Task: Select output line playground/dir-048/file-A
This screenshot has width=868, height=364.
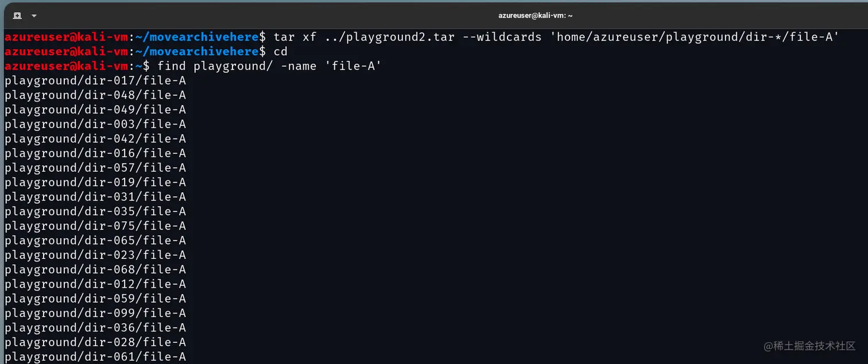Action: (95, 95)
